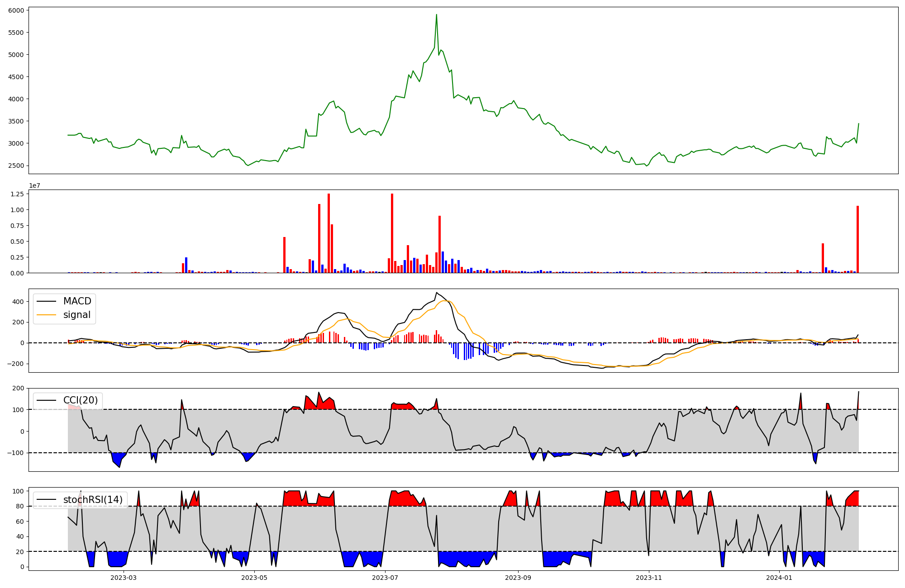The height and width of the screenshot is (588, 905).
Task: Click the 2023-03 x-axis date label
Action: 124,578
